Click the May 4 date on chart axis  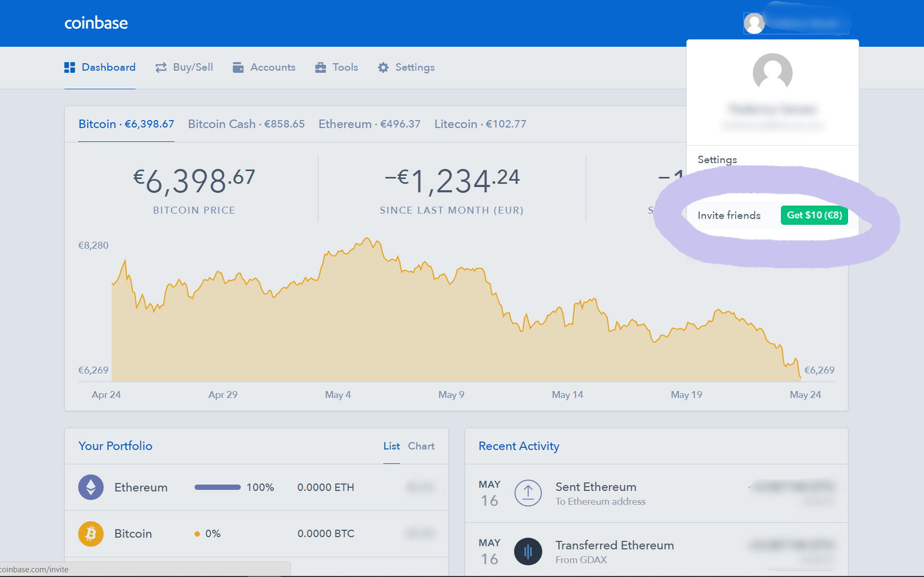click(x=338, y=395)
